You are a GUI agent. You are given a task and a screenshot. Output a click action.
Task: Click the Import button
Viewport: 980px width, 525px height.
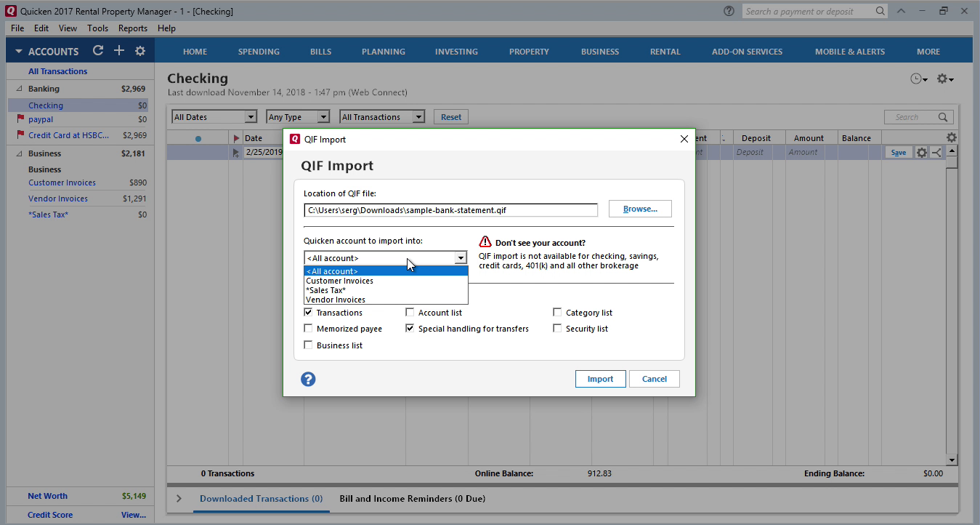[601, 379]
